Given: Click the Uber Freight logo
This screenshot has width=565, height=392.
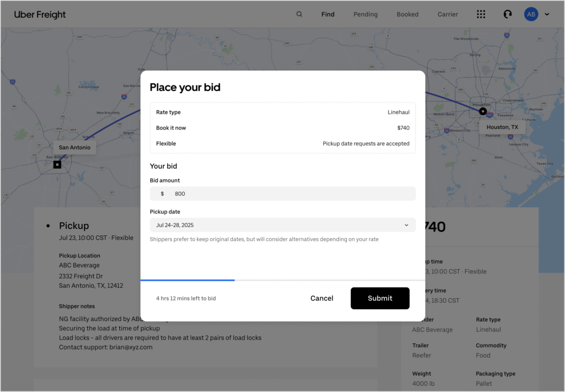Looking at the screenshot, I should 40,14.
